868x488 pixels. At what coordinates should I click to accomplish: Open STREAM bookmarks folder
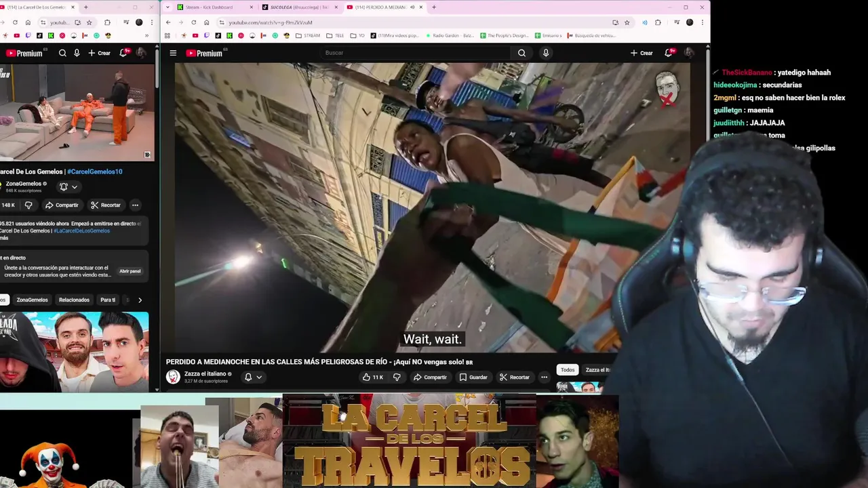307,35
